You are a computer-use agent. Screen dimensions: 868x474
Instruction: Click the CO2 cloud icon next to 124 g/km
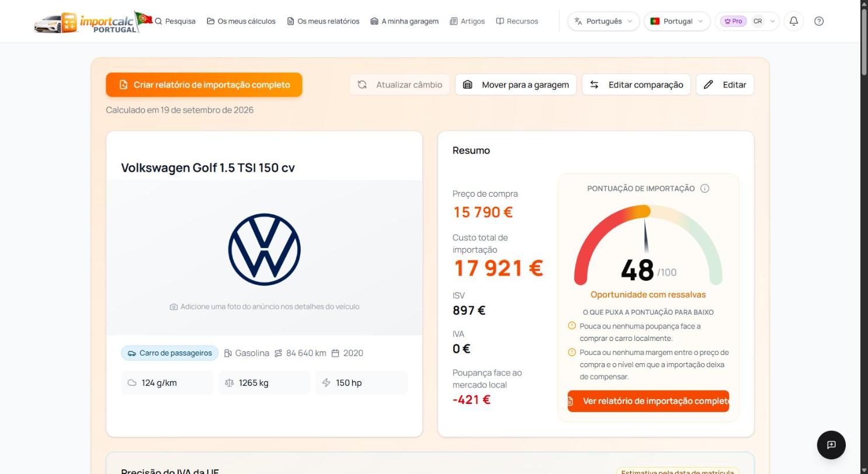[x=132, y=383]
